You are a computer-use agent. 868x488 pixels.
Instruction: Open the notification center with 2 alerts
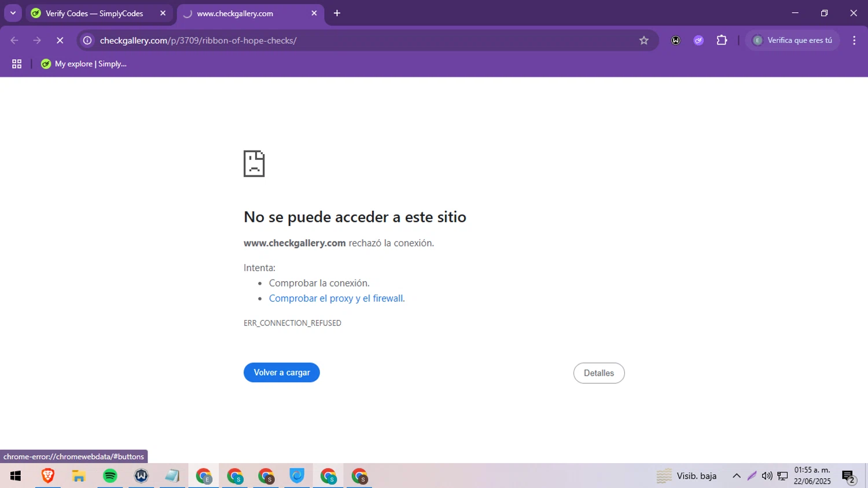click(x=849, y=476)
